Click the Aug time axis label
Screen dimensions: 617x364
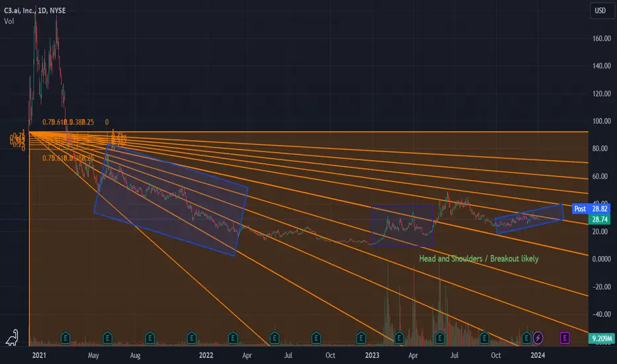135,355
